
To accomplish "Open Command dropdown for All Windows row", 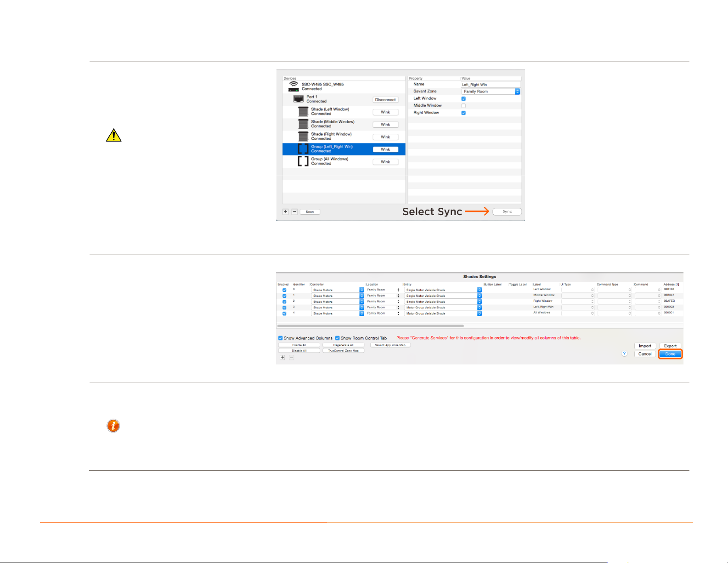I will click(x=648, y=313).
